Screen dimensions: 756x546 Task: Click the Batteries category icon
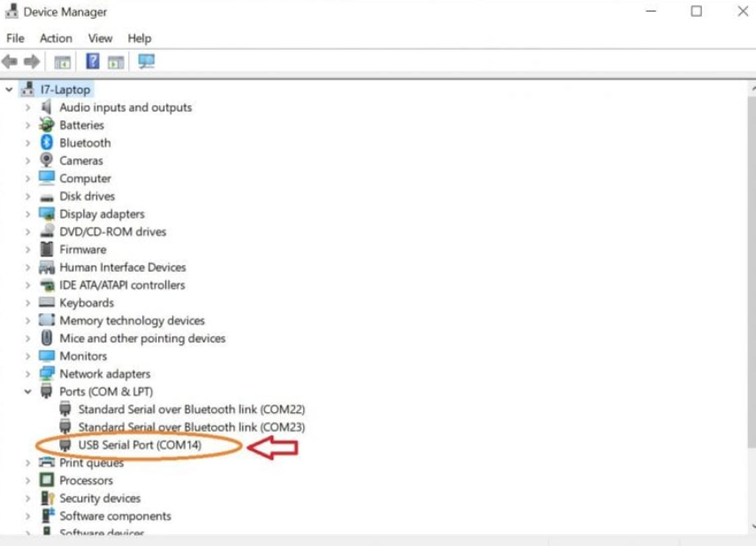47,125
